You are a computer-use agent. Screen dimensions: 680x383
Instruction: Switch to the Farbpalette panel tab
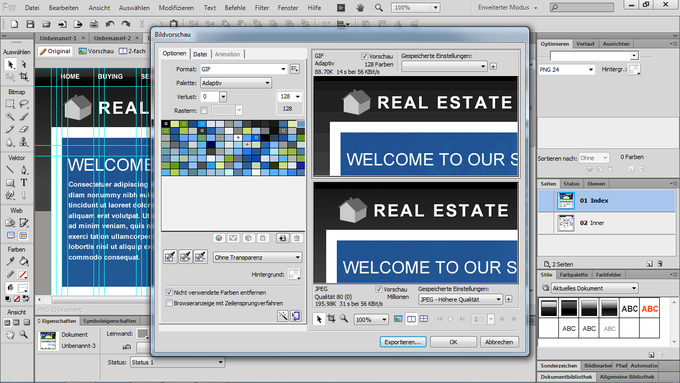(x=573, y=275)
